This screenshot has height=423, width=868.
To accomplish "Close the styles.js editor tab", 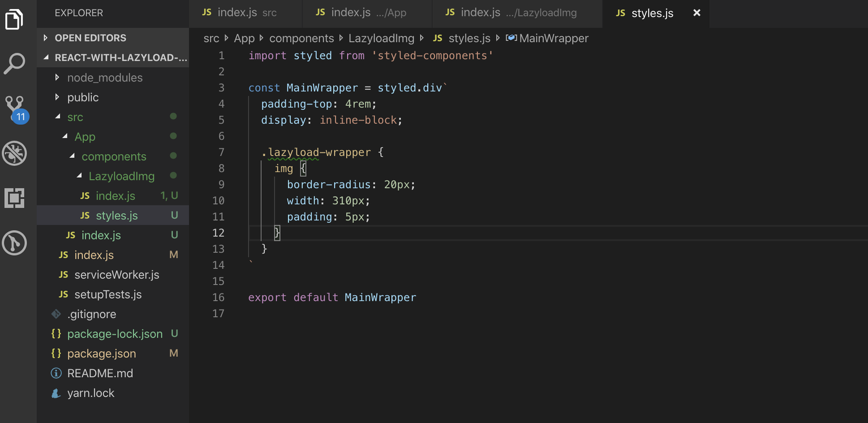I will point(697,13).
